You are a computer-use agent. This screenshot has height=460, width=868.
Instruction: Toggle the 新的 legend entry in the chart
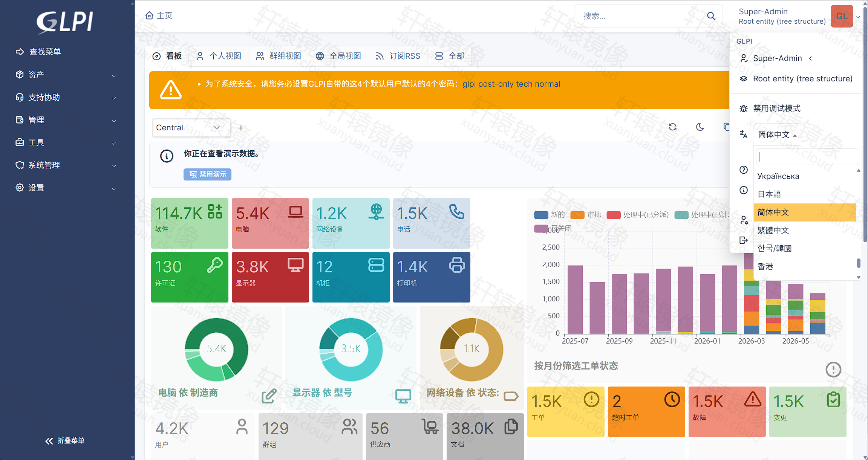[550, 215]
